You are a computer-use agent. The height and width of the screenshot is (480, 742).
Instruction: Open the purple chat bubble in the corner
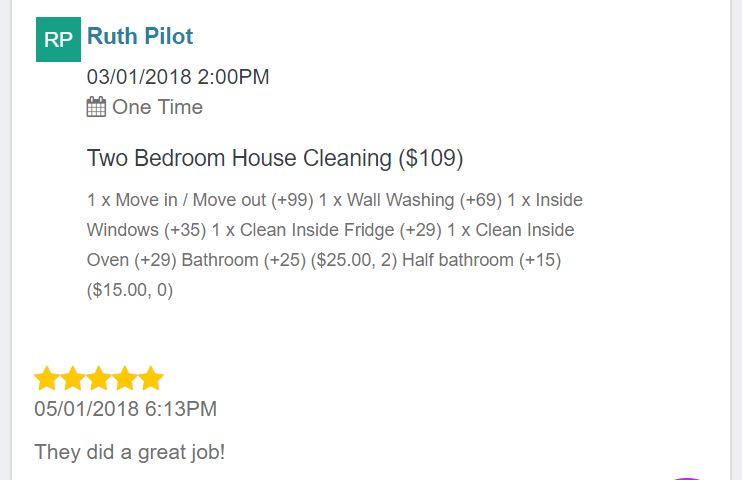click(686, 479)
